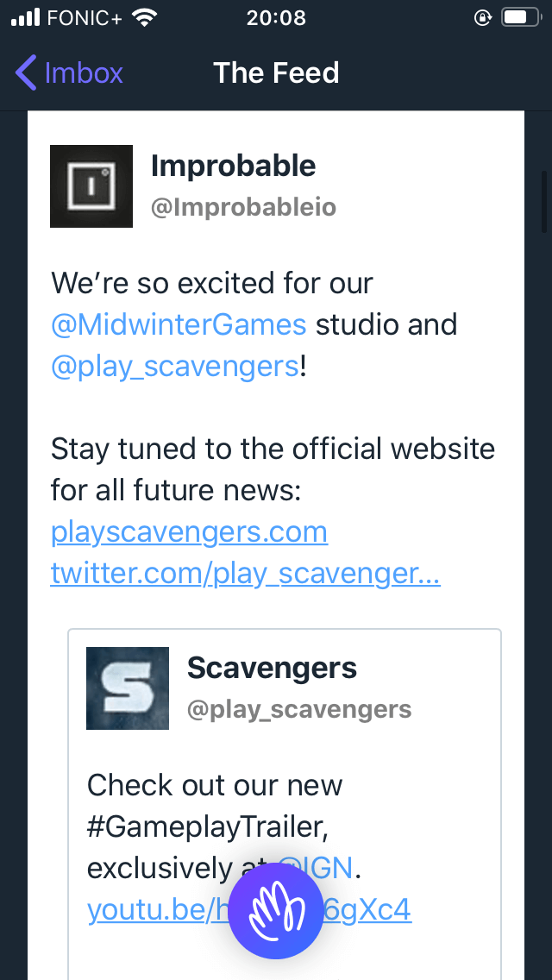Viewport: 552px width, 980px height.
Task: Go back to Imbox
Action: coord(69,72)
